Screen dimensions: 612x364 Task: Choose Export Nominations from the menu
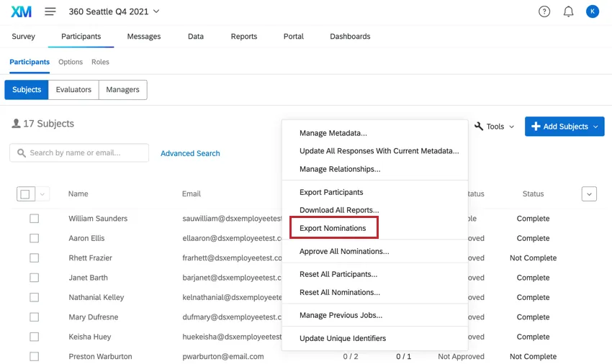click(x=333, y=228)
